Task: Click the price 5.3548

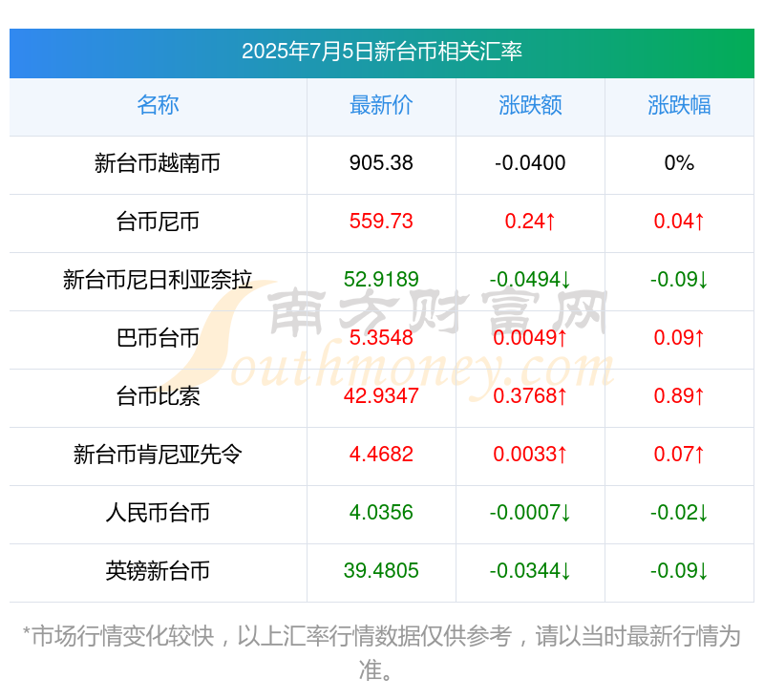Action: [x=381, y=338]
